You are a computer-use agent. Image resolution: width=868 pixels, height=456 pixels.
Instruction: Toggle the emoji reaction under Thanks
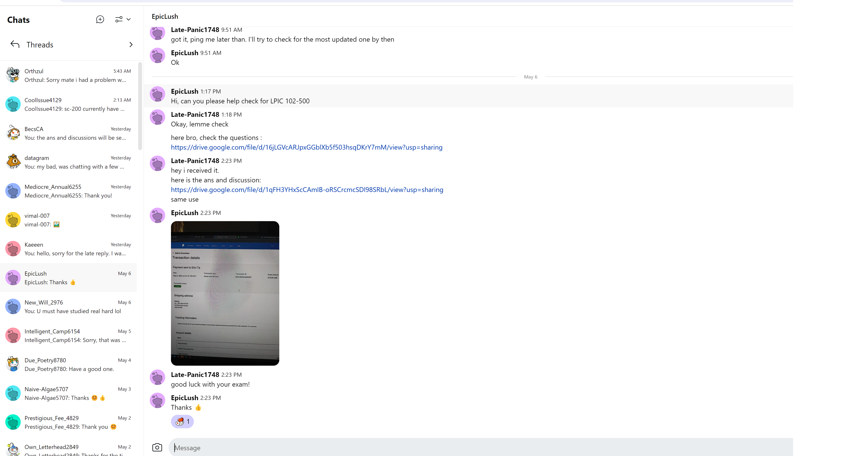pos(182,421)
